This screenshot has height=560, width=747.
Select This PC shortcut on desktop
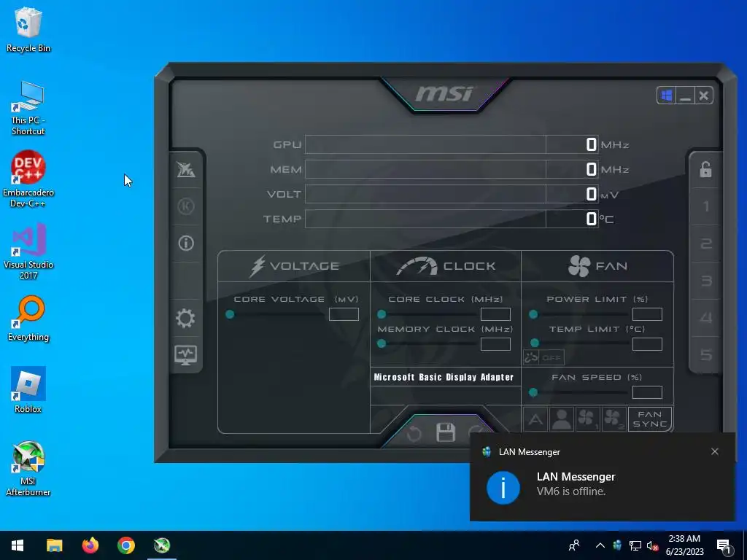tap(28, 108)
